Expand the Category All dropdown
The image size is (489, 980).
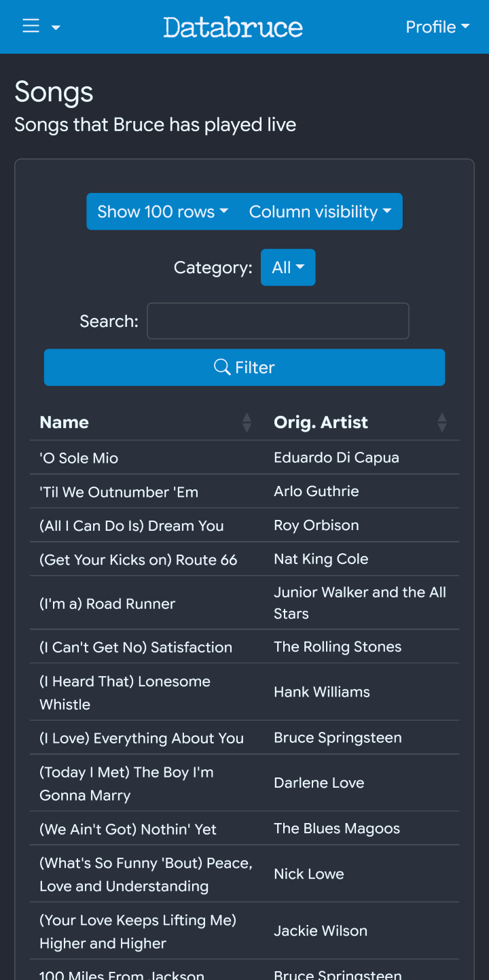[288, 267]
